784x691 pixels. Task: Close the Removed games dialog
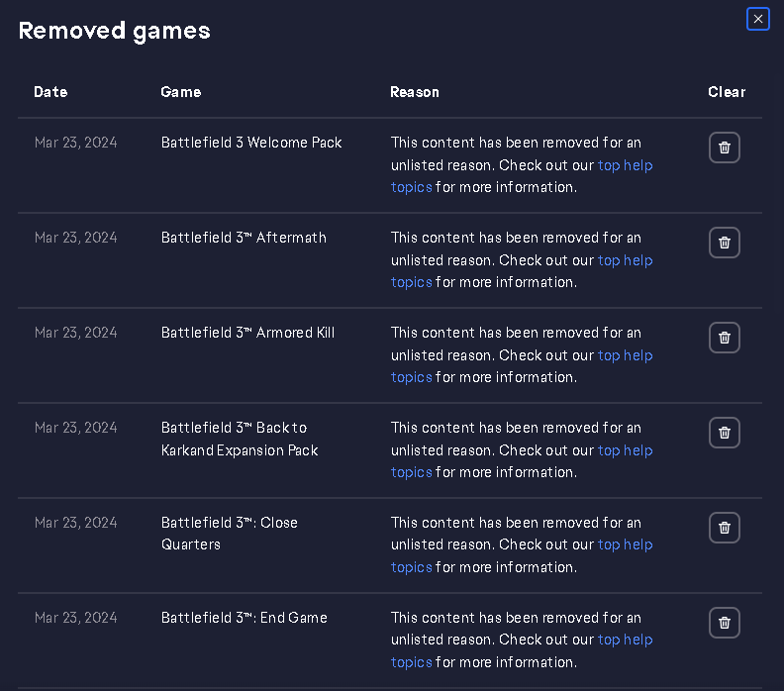pos(757,19)
